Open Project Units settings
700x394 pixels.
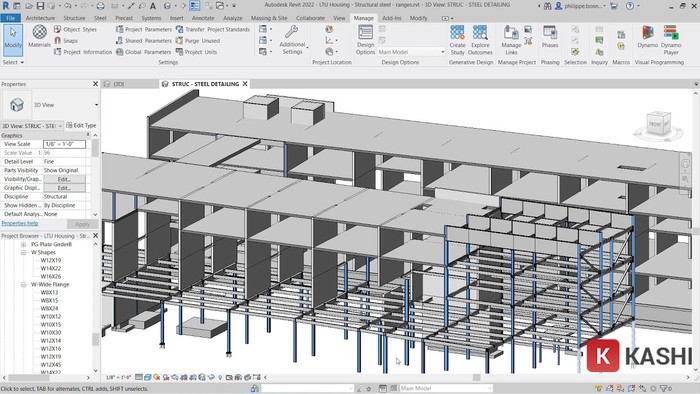pos(196,52)
